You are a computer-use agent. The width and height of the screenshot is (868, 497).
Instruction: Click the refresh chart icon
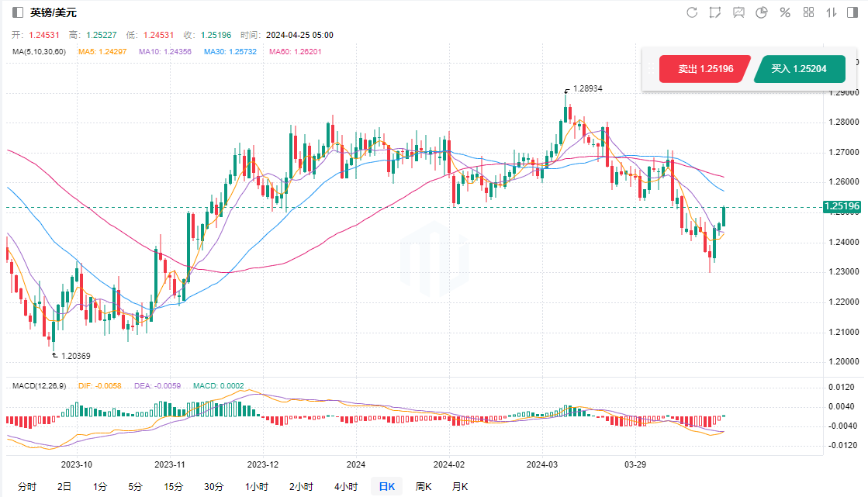pos(693,12)
